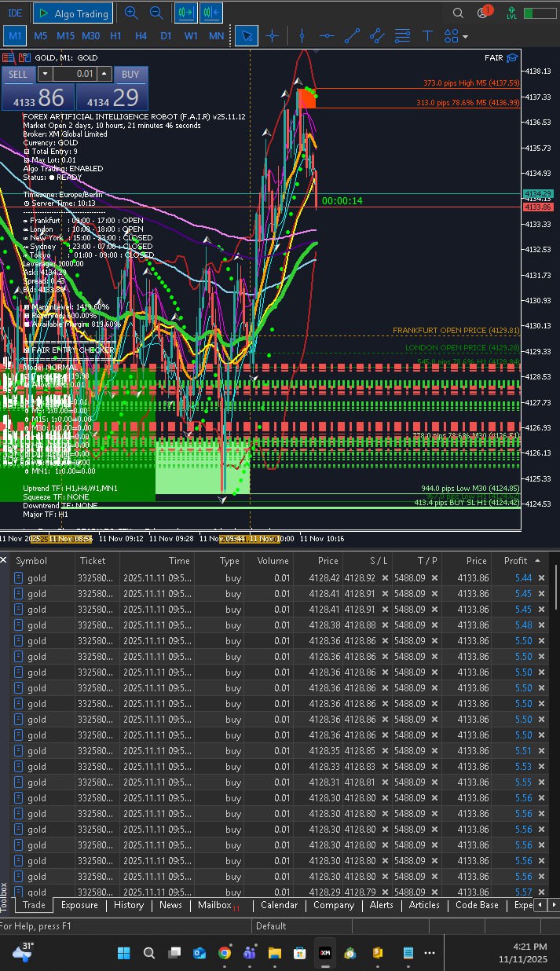The width and height of the screenshot is (560, 971).
Task: Select the text label tool
Action: point(427,36)
